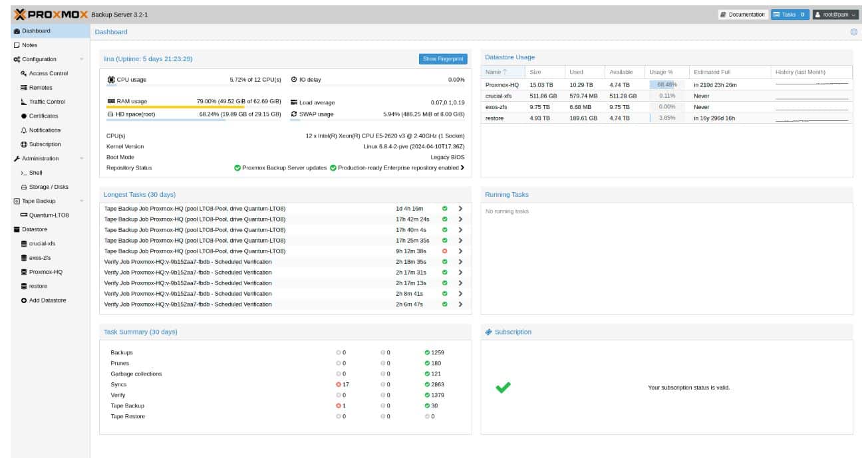Screen dimensions: 868x458
Task: Open details arrow for 2h 18m 35s verify job
Action: pyautogui.click(x=460, y=262)
